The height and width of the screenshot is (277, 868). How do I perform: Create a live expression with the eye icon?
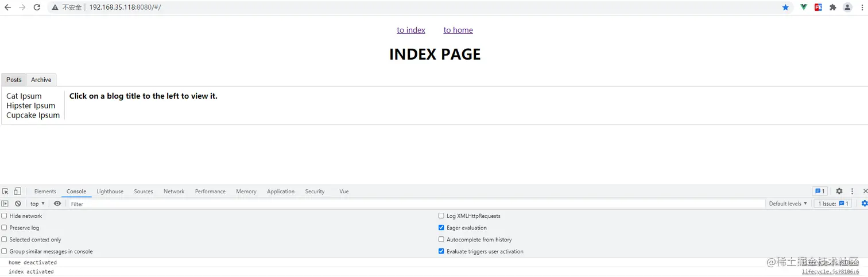[57, 204]
